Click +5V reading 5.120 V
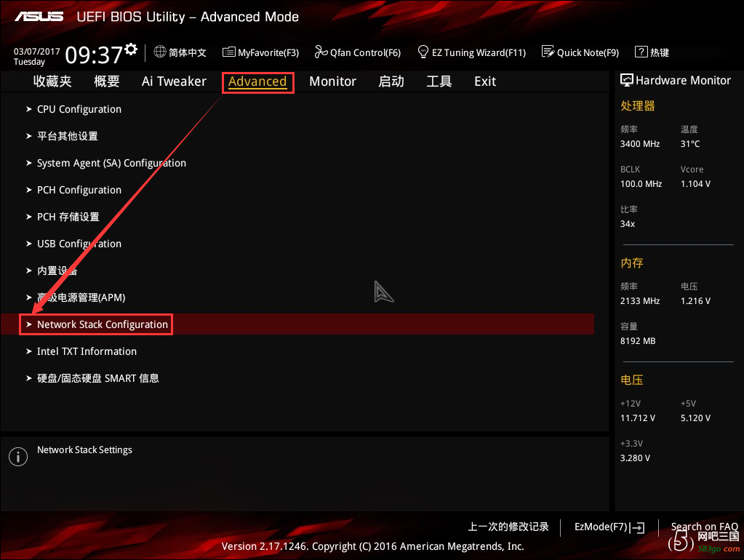744x560 pixels. click(695, 418)
